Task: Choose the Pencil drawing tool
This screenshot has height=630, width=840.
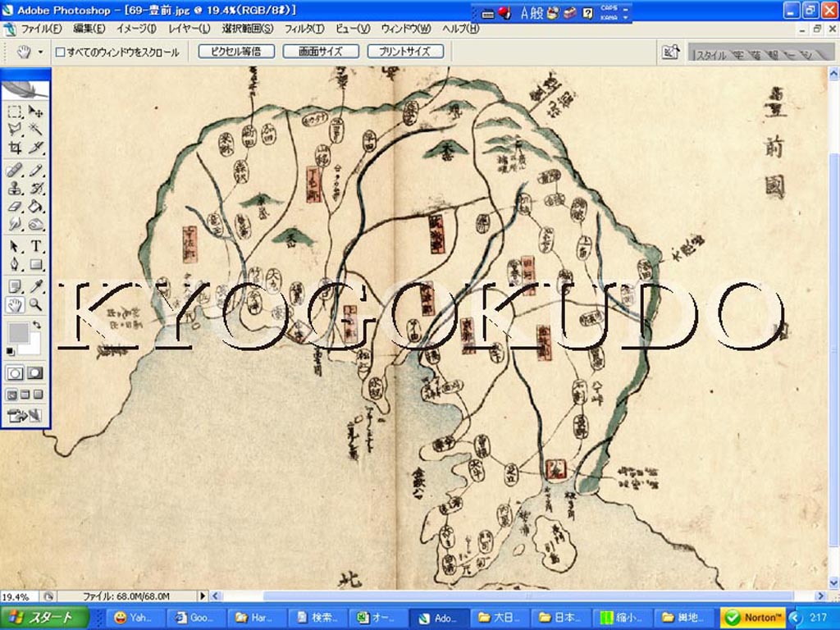Action: [x=35, y=171]
